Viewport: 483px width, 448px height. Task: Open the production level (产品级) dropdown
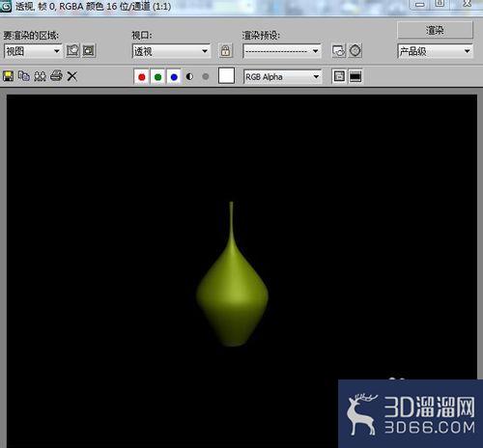(x=435, y=51)
